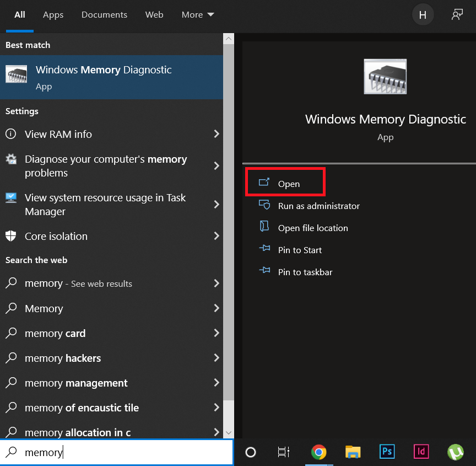Click magnifier icon beside memory hackers
The width and height of the screenshot is (476, 466).
[11, 358]
